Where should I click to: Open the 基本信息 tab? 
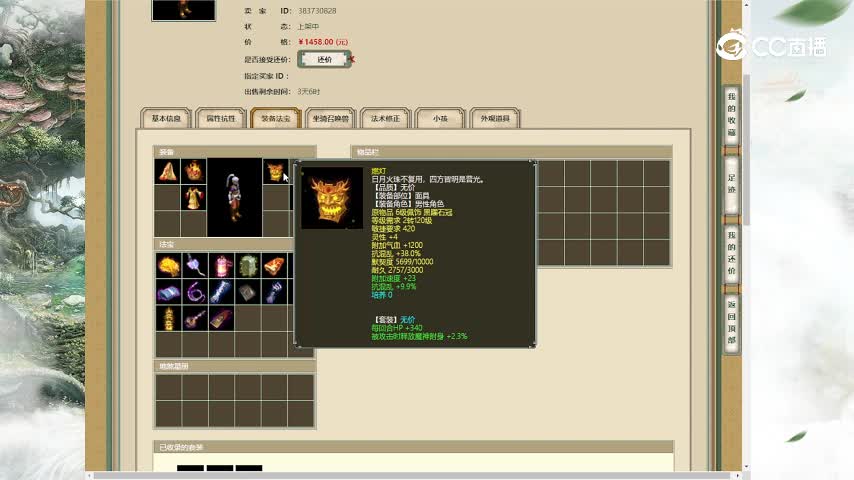[166, 118]
